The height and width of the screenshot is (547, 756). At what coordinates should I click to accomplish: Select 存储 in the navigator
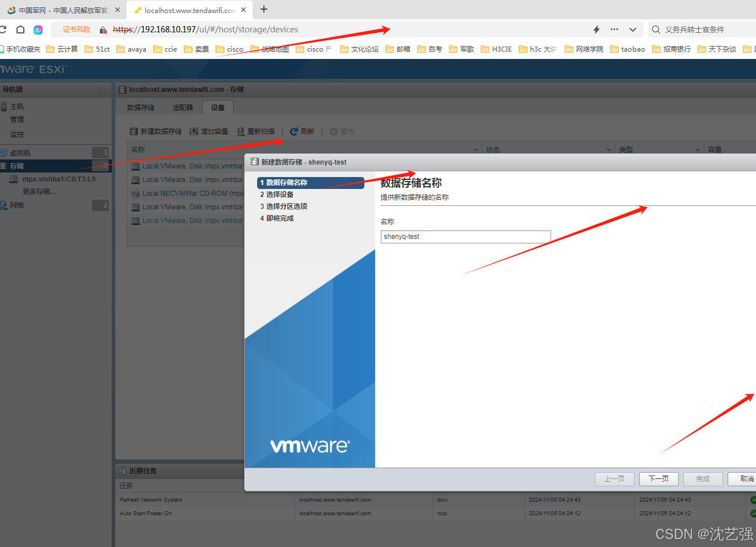tap(56, 166)
